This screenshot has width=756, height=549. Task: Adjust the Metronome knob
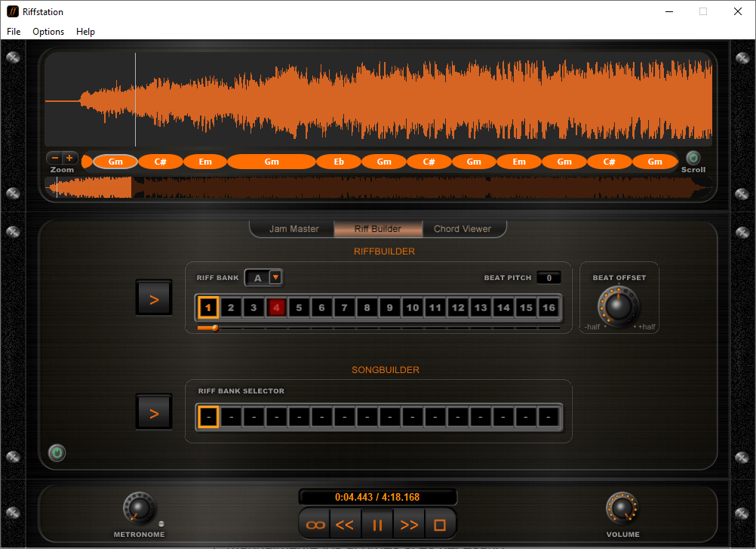[139, 506]
